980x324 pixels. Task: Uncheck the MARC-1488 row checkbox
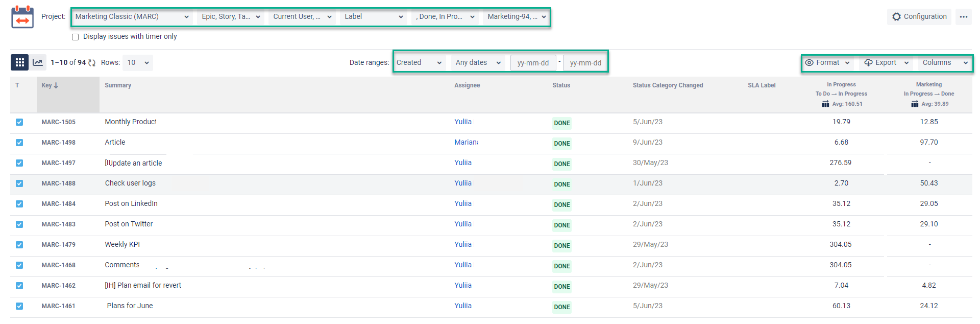tap(19, 183)
